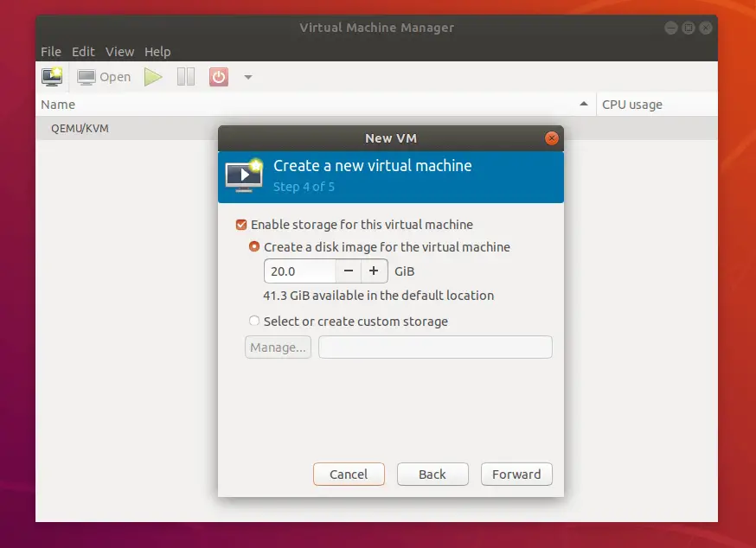Select the QEMU/KVM connection row

coord(376,128)
